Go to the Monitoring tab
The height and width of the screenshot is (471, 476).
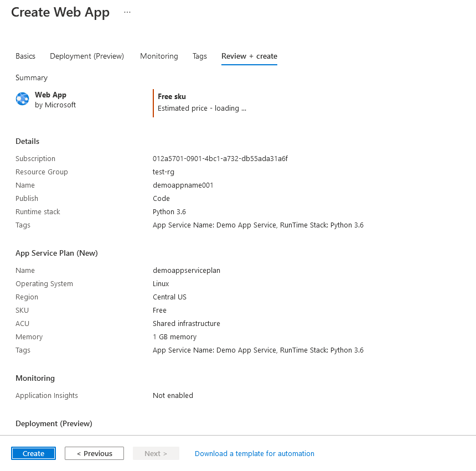(159, 56)
